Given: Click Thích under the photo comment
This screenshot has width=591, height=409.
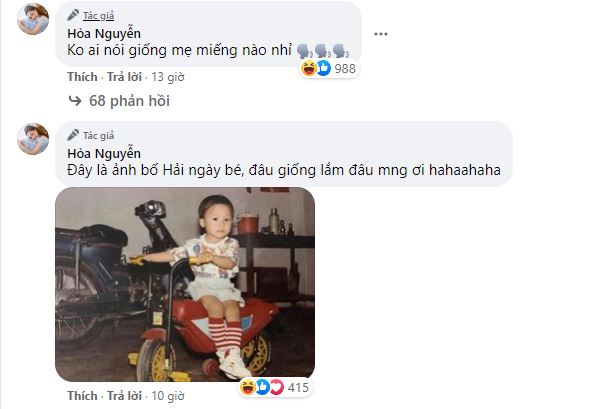Looking at the screenshot, I should click(x=82, y=396).
